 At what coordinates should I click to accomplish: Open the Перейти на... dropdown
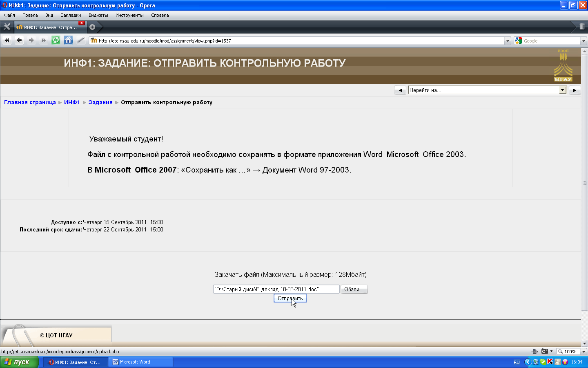(487, 90)
